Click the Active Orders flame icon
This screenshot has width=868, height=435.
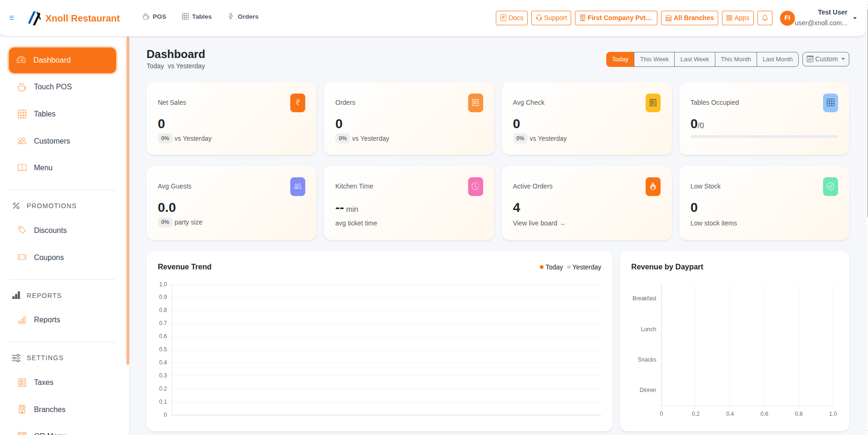tap(653, 187)
